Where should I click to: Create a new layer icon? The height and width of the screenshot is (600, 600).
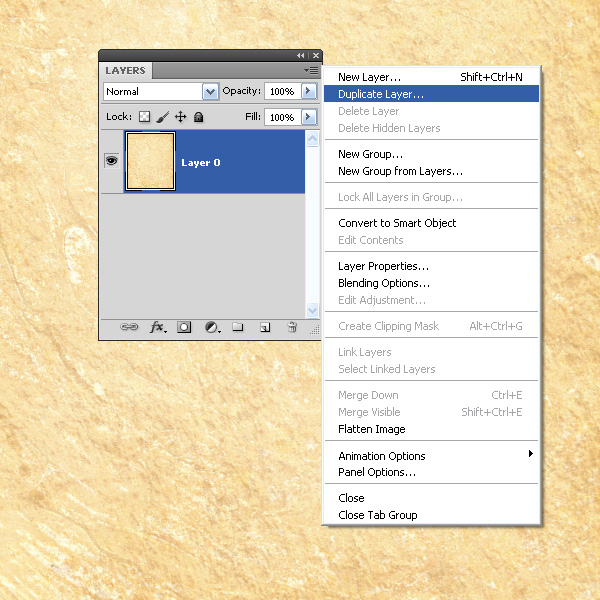[x=265, y=328]
